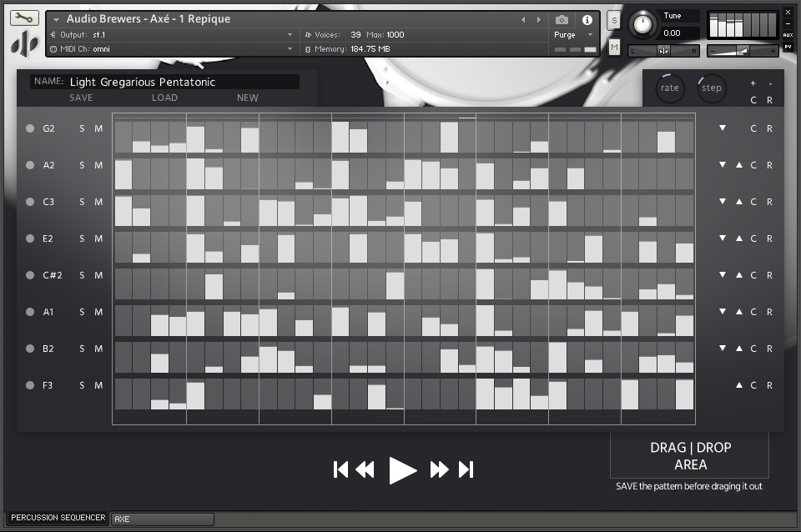This screenshot has height=532, width=801.
Task: Toggle the AUX sends button
Action: 788,35
